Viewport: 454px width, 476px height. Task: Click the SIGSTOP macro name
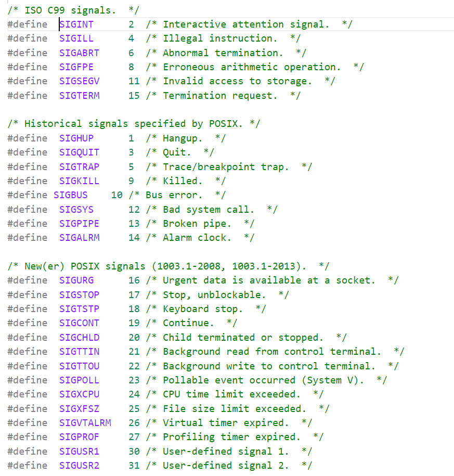click(79, 295)
